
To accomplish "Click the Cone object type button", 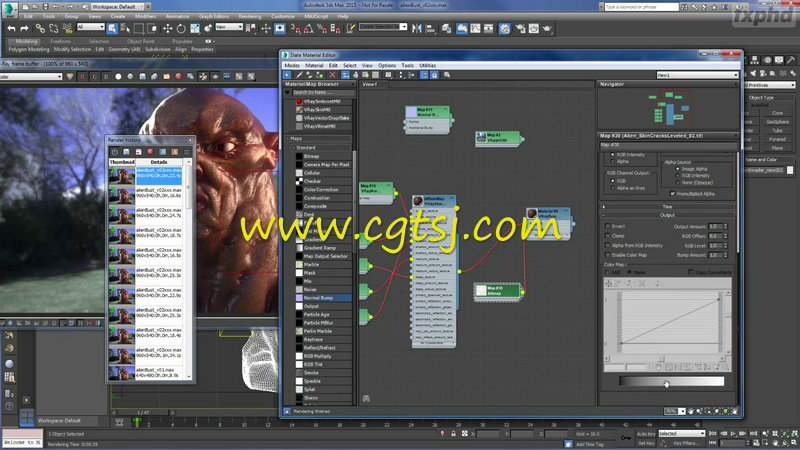I will pos(777,113).
